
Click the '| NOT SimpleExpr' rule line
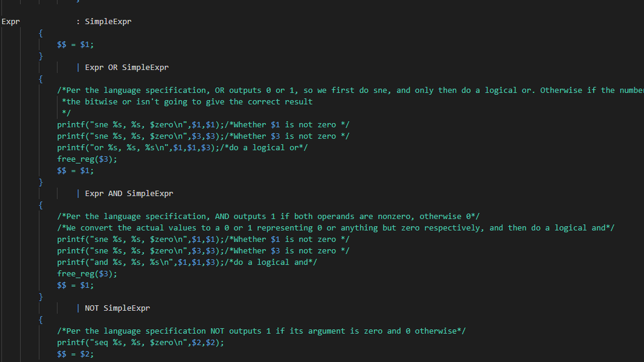pos(113,308)
